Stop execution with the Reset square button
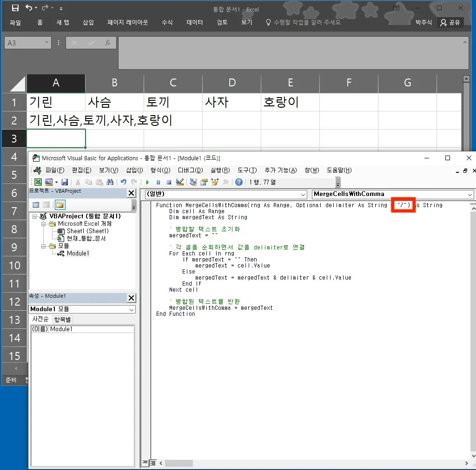This screenshot has height=470, width=476. [169, 182]
